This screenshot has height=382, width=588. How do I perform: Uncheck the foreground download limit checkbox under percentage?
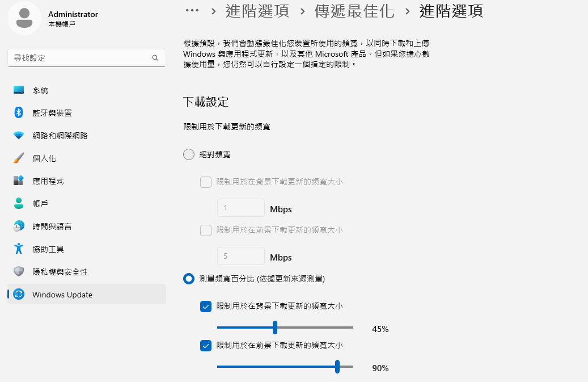click(x=205, y=346)
